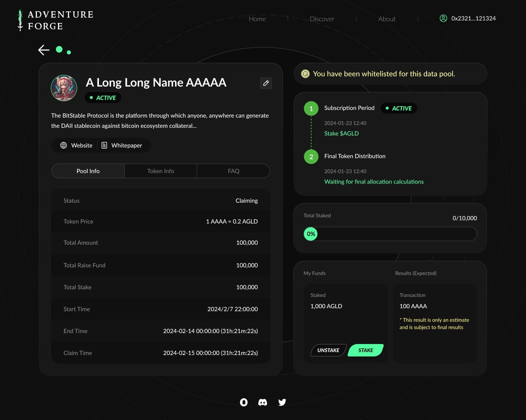Select the Pool Info tab
526x420 pixels.
[88, 171]
